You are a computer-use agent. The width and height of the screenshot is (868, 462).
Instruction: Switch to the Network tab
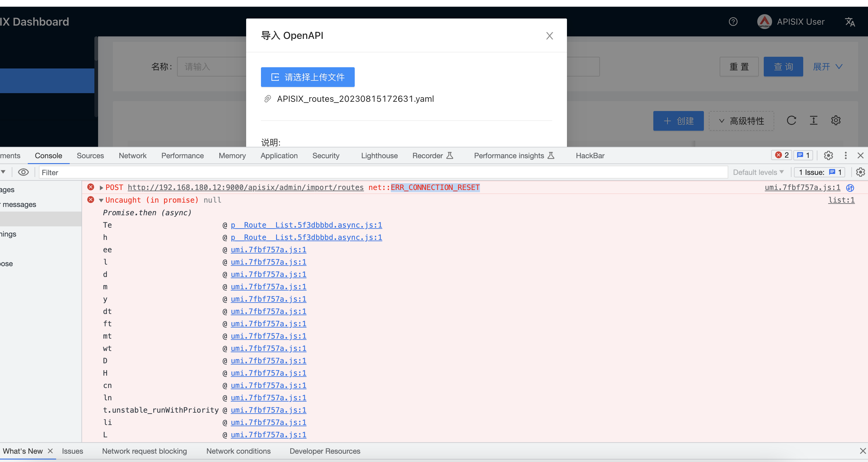point(132,155)
